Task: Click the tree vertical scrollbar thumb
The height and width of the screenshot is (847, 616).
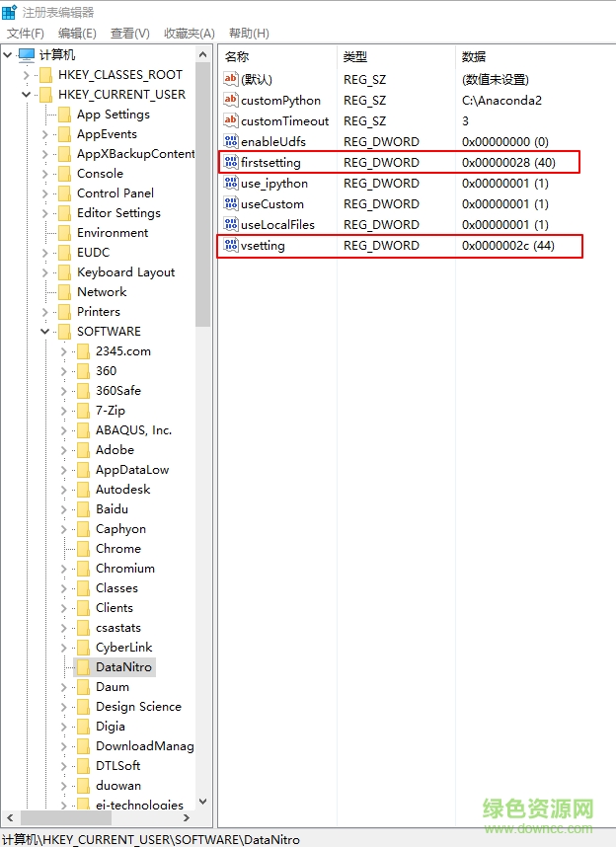Action: 202,194
